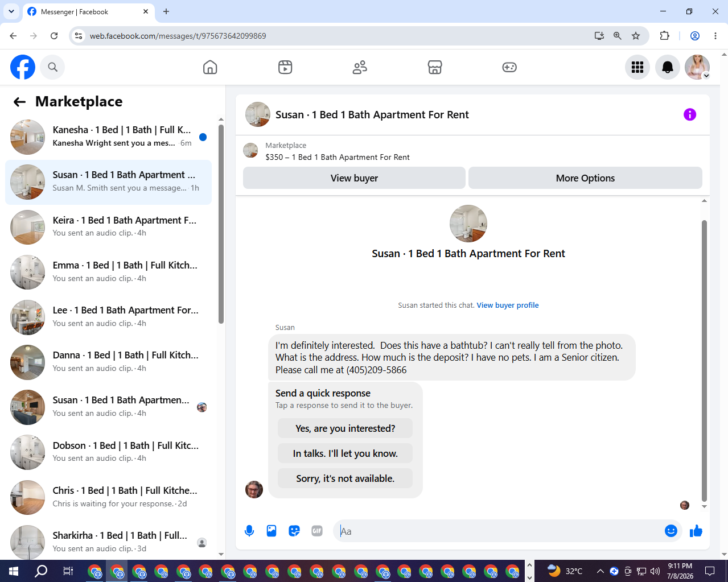Image resolution: width=728 pixels, height=582 pixels.
Task: Click Susan's avatar beside quick responses
Action: tap(254, 489)
